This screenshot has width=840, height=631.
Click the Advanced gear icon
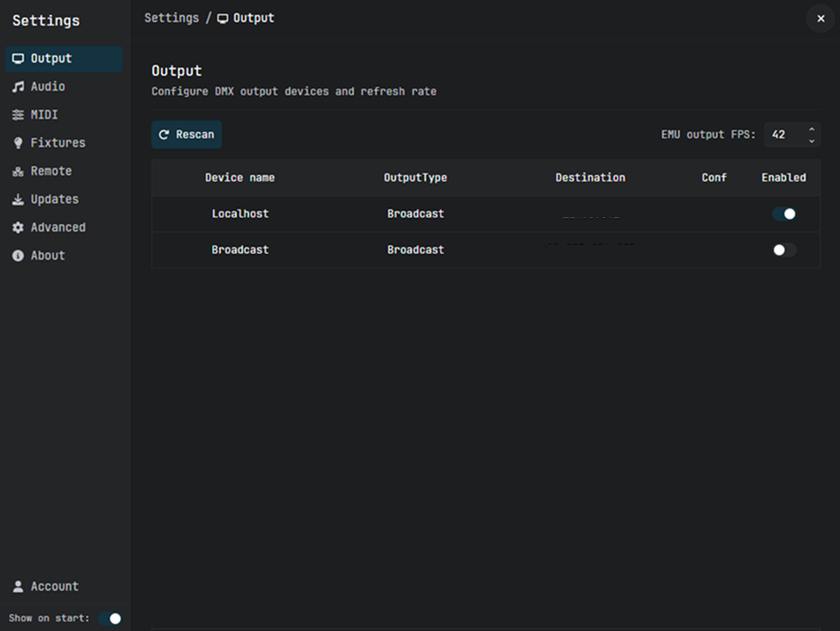point(18,228)
